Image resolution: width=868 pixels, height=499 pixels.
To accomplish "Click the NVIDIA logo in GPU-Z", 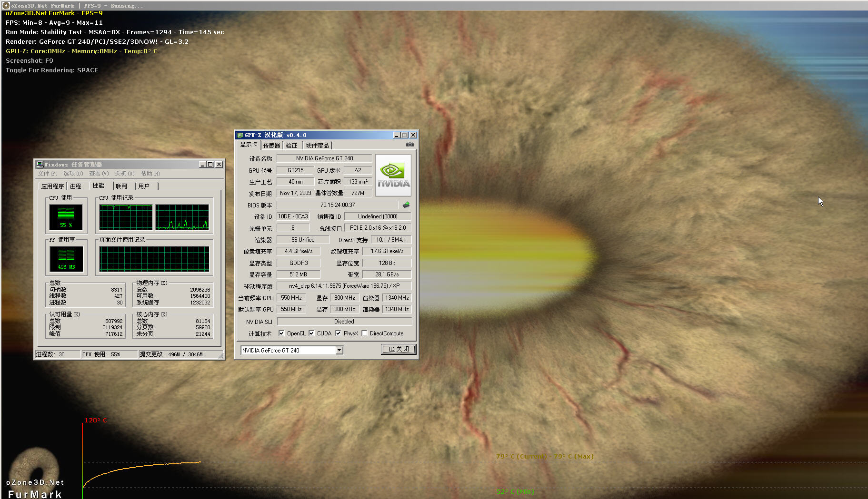I will (x=393, y=175).
